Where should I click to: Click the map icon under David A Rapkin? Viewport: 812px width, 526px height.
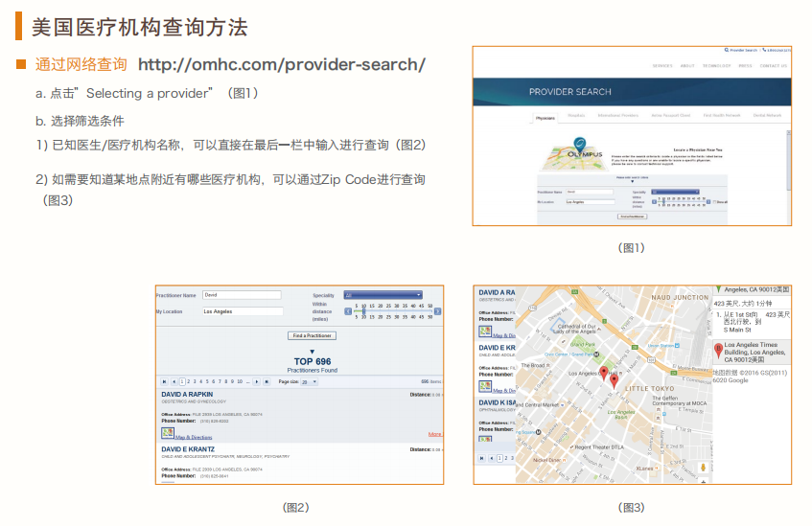(x=168, y=434)
